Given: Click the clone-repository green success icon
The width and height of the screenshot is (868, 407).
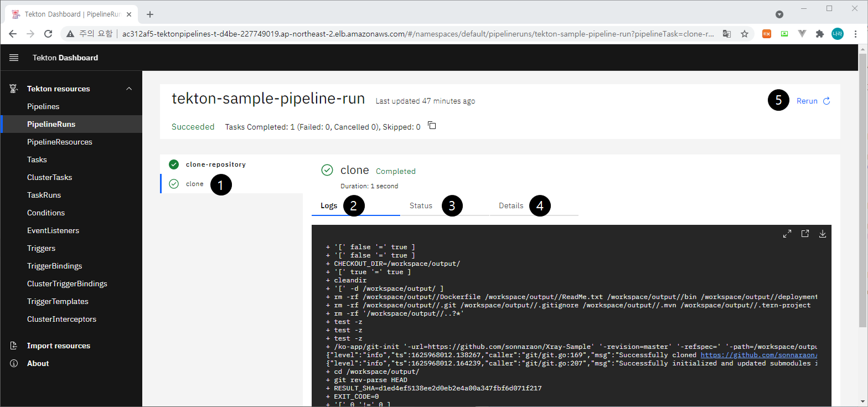Looking at the screenshot, I should (174, 164).
